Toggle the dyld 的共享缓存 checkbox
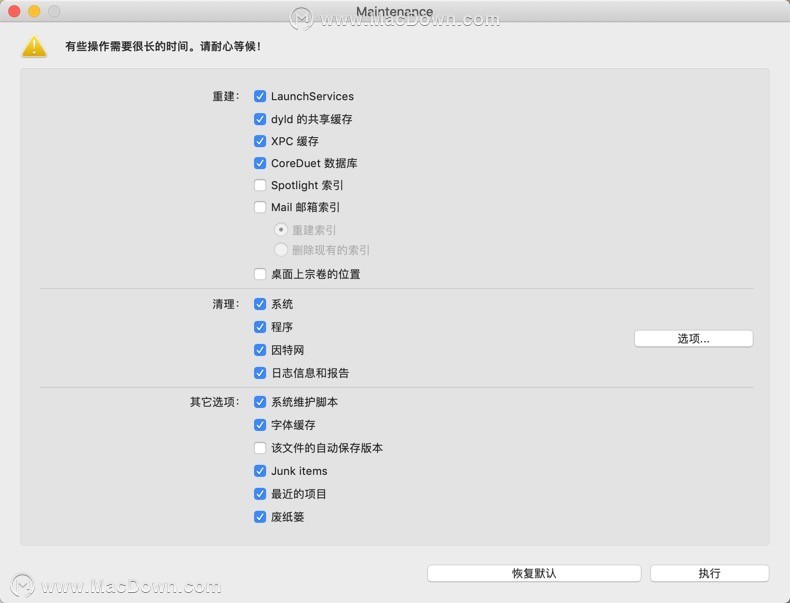The width and height of the screenshot is (790, 603). 260,119
